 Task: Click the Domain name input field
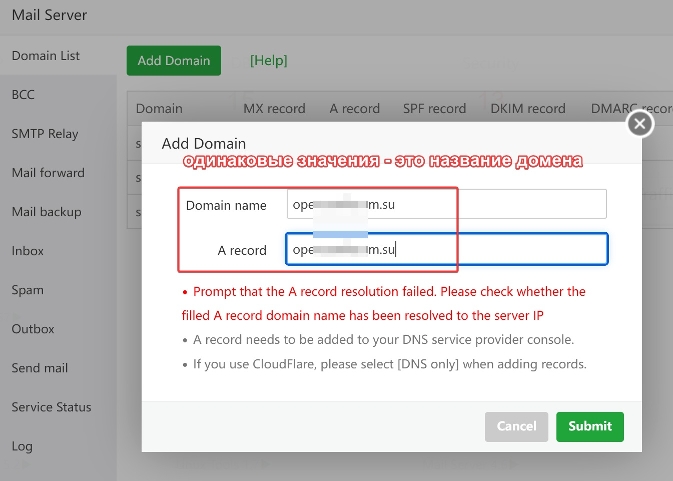(x=446, y=204)
